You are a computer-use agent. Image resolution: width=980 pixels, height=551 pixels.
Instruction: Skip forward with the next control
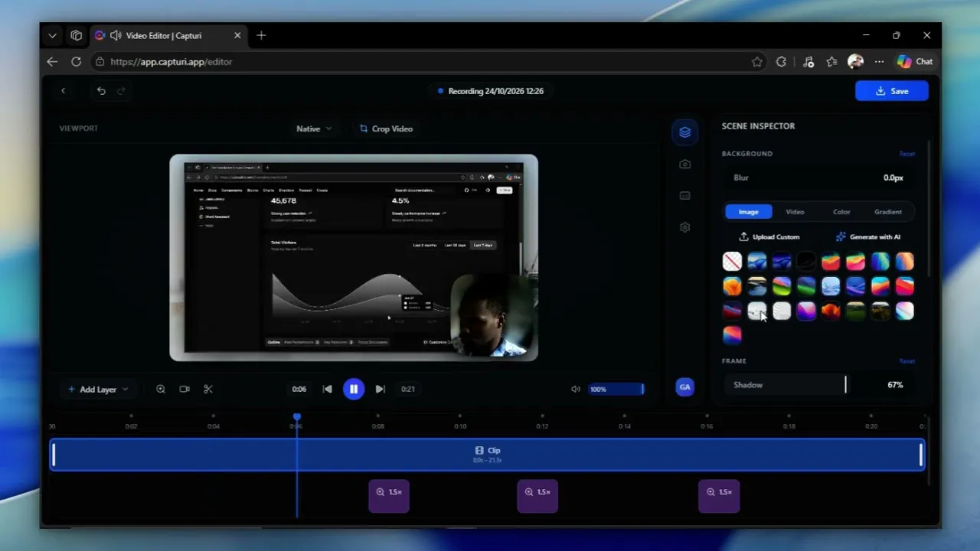click(x=381, y=389)
